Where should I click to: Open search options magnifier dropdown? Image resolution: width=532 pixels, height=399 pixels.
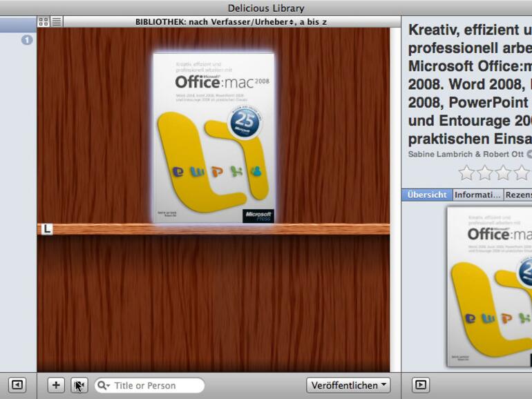(x=104, y=385)
